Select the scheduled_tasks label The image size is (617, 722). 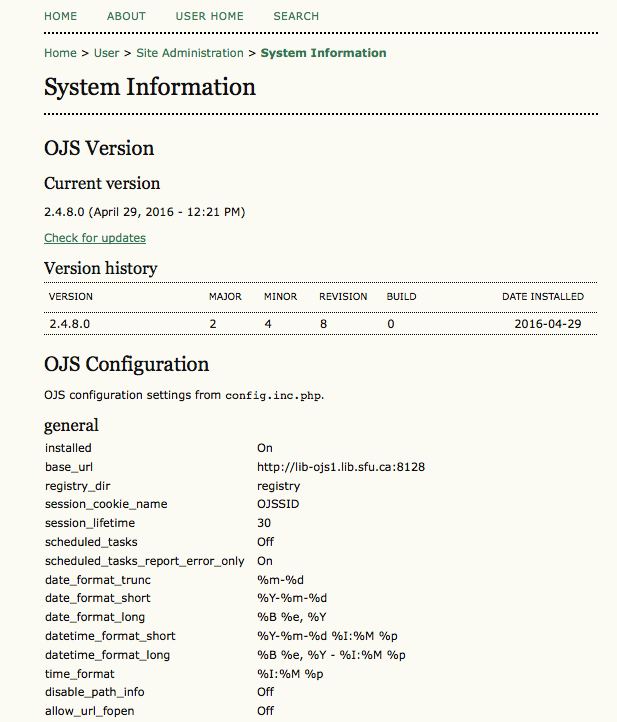coord(91,542)
